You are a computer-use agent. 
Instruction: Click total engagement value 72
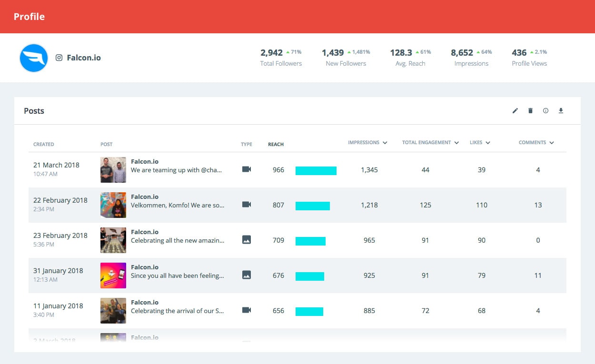[x=426, y=311]
